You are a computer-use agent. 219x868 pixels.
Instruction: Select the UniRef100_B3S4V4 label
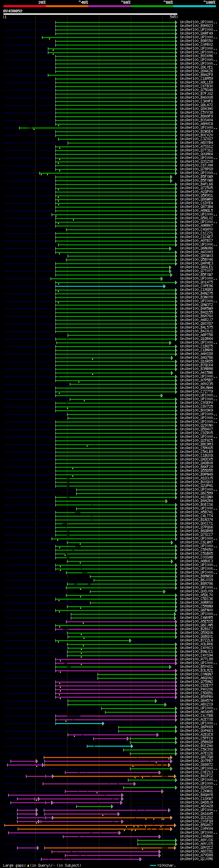pos(196,120)
